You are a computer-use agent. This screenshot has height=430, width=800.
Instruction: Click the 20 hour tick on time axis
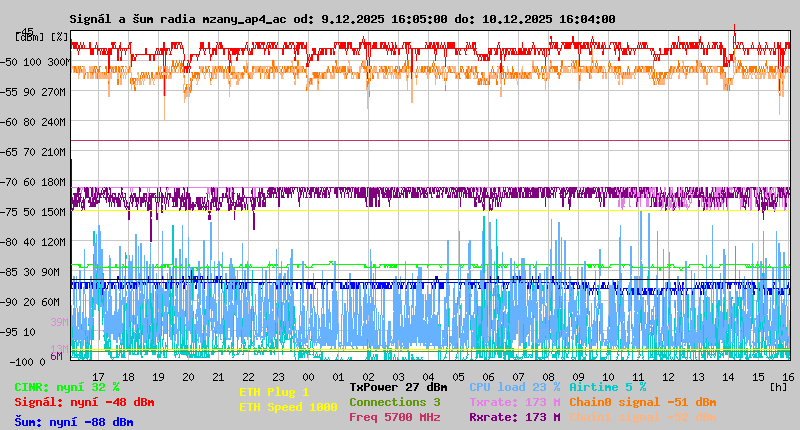[x=188, y=376]
